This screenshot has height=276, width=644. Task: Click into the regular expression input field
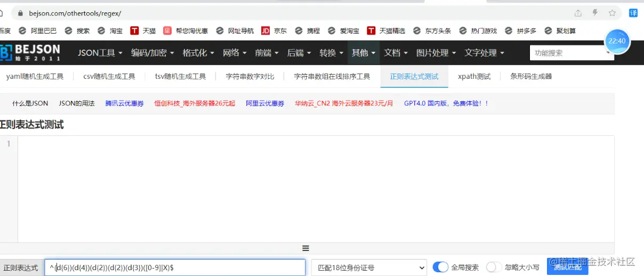[x=175, y=267]
